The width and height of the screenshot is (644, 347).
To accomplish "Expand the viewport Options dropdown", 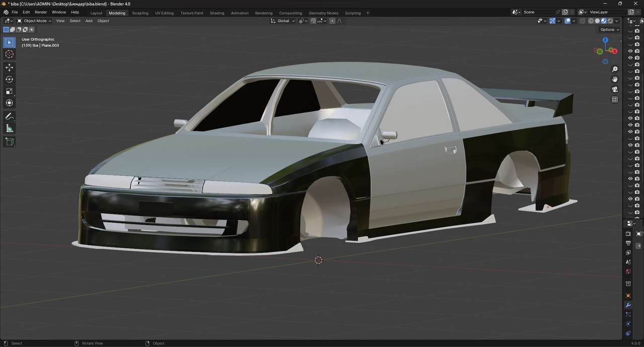I will point(609,30).
